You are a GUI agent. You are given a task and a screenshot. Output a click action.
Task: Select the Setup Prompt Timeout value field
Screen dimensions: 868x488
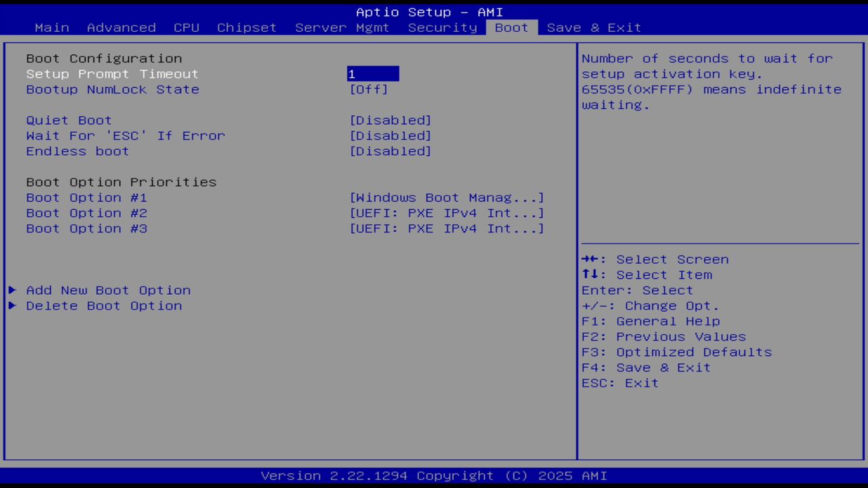pos(372,74)
